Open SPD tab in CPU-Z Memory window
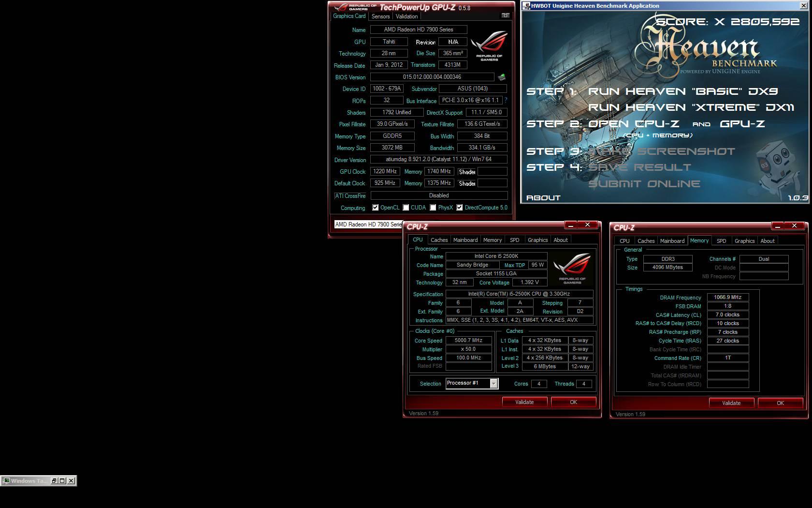This screenshot has width=812, height=508. [x=721, y=241]
